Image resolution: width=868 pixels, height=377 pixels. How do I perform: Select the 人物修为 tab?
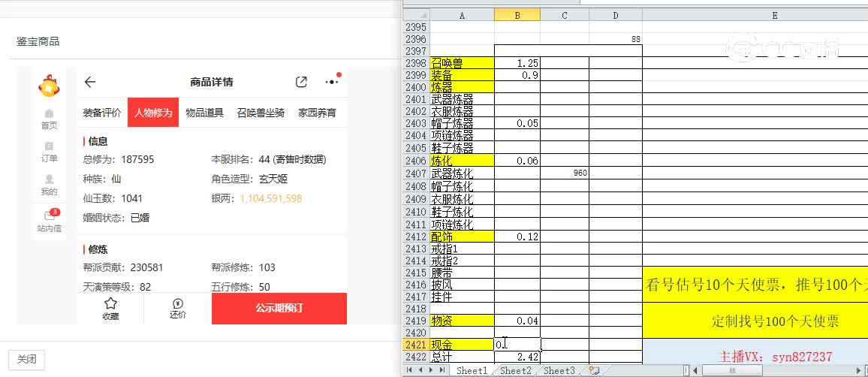pos(152,113)
